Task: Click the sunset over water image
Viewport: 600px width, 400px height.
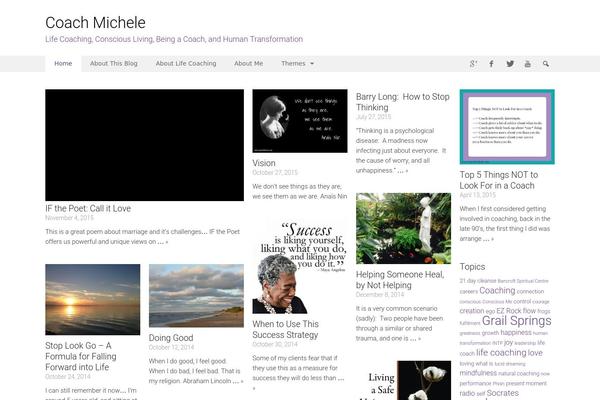Action: click(93, 299)
